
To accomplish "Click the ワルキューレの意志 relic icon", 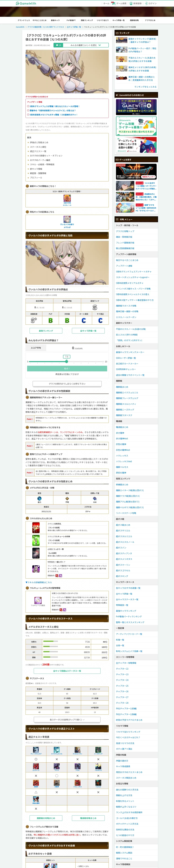I will tap(38, 601).
